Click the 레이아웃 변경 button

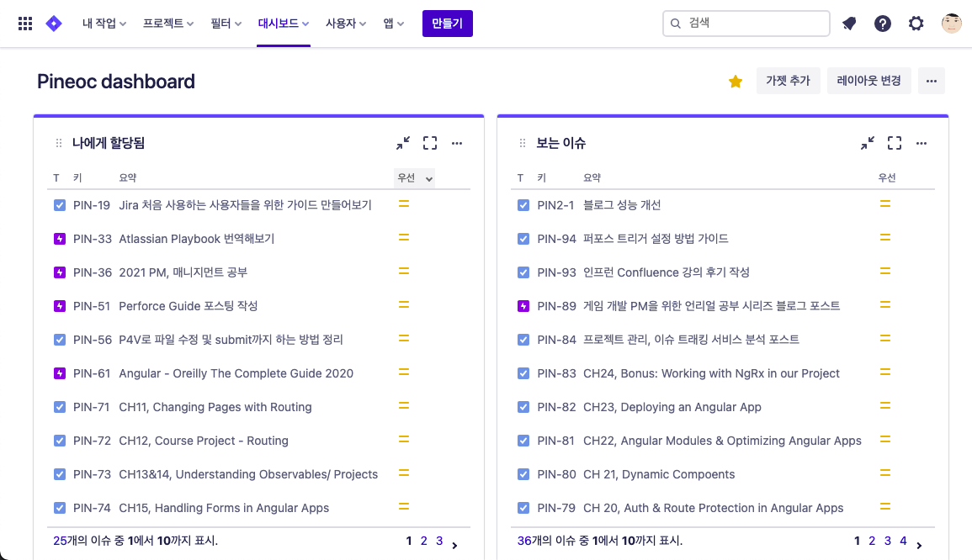[869, 82]
